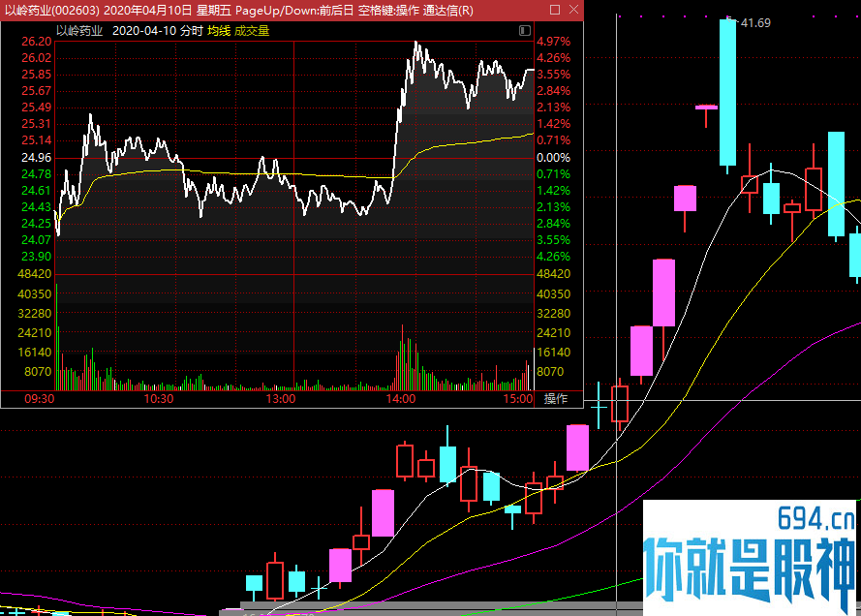Click the 2020-04-10 分时 date label
Screen dimensions: 861x616
point(158,31)
